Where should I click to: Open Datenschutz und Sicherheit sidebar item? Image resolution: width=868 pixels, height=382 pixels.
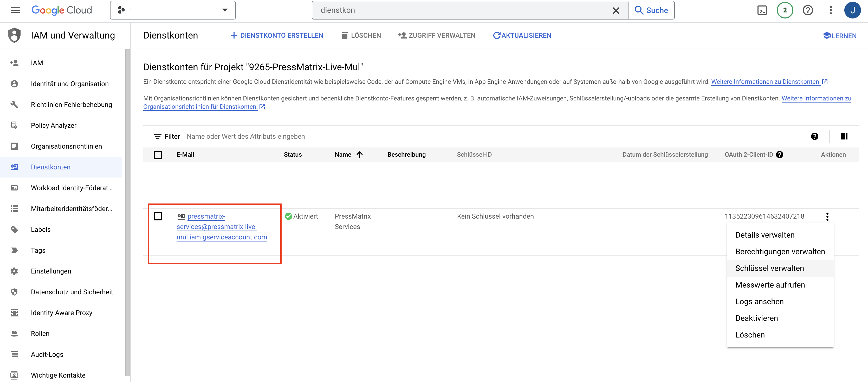tap(61, 292)
